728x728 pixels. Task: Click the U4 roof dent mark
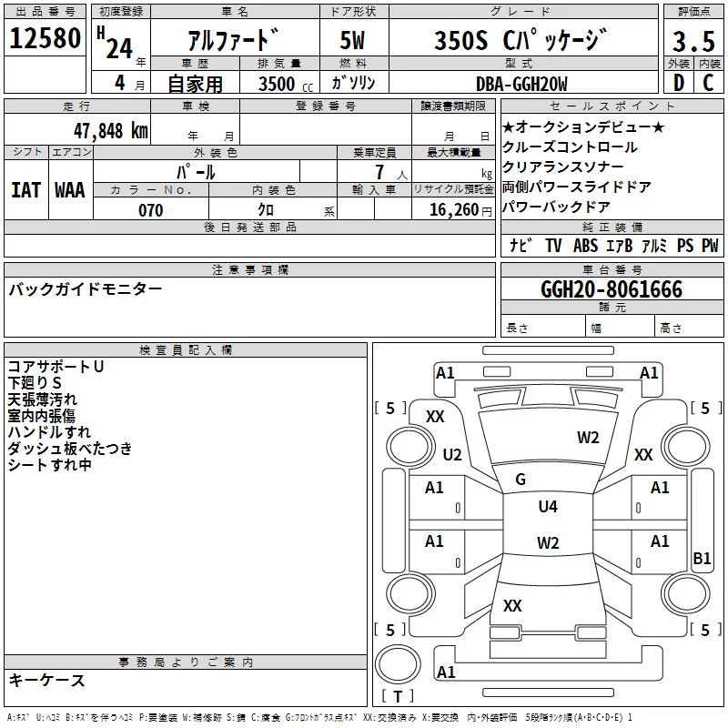[x=548, y=507]
